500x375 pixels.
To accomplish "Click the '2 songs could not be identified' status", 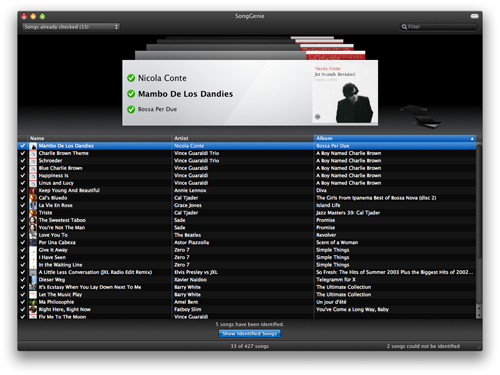I will (x=423, y=346).
